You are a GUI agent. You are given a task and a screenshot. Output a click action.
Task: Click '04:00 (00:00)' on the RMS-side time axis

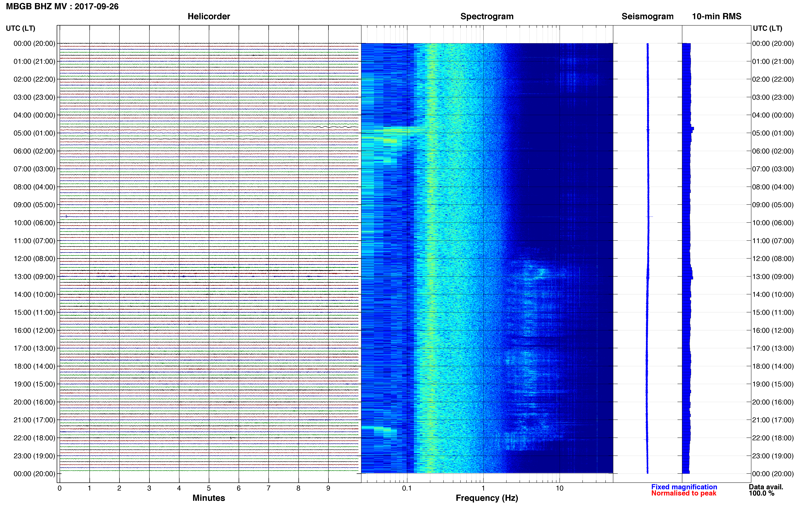773,115
